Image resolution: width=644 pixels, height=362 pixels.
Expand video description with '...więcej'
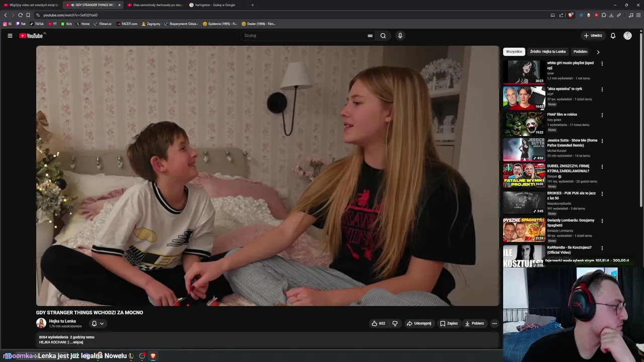point(77,342)
